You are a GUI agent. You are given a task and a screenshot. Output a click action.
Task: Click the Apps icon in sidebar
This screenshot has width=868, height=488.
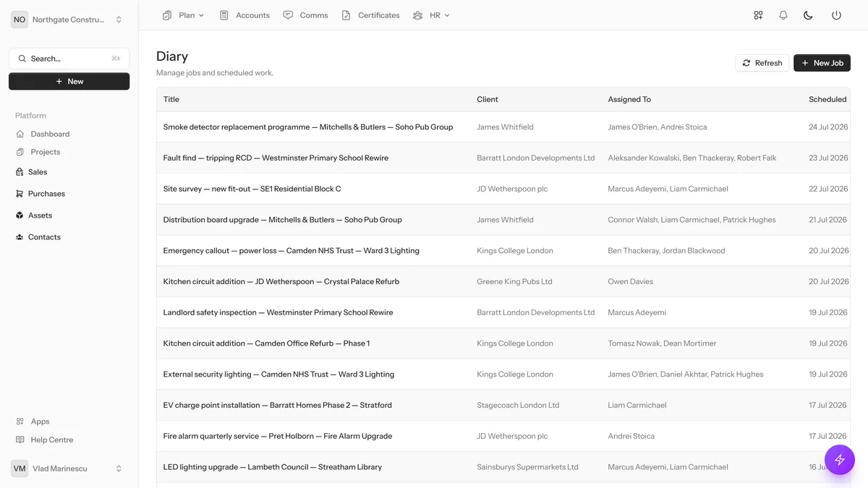coord(20,421)
